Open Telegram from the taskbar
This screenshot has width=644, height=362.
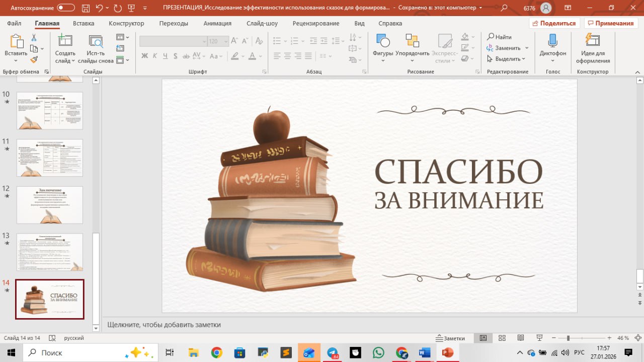tap(333, 352)
